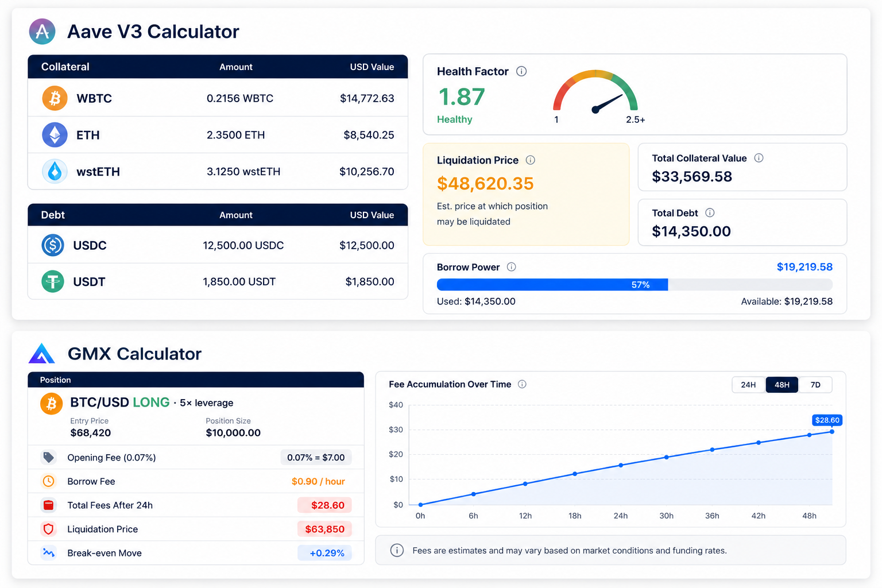Open Fee Accumulation Over Time info icon
Screen dimensions: 882x588
[522, 384]
